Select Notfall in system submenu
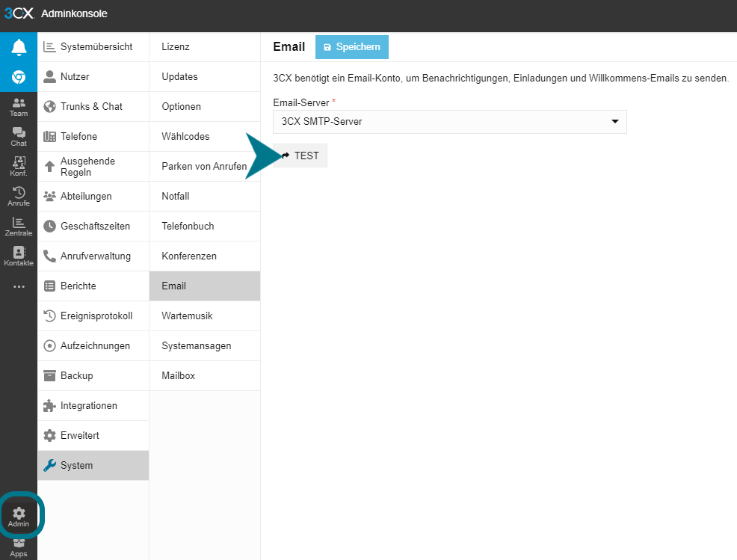The height and width of the screenshot is (560, 737). (x=205, y=196)
